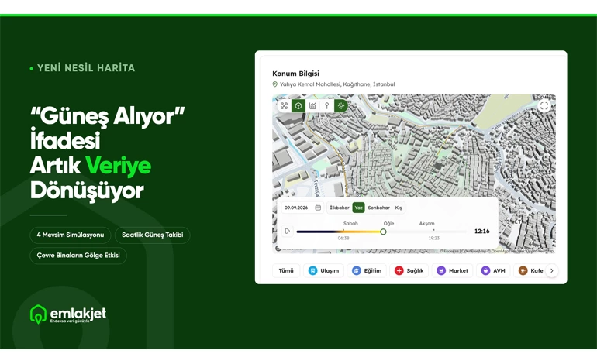Toggle the sun simulation icon
Viewport: 597px width, 364px height.
pyautogui.click(x=341, y=106)
